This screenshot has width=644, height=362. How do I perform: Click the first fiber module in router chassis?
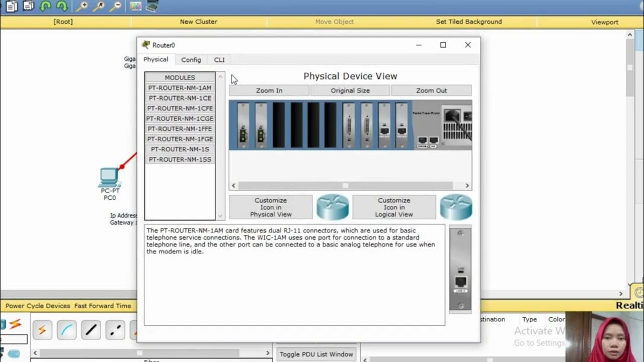pyautogui.click(x=243, y=125)
